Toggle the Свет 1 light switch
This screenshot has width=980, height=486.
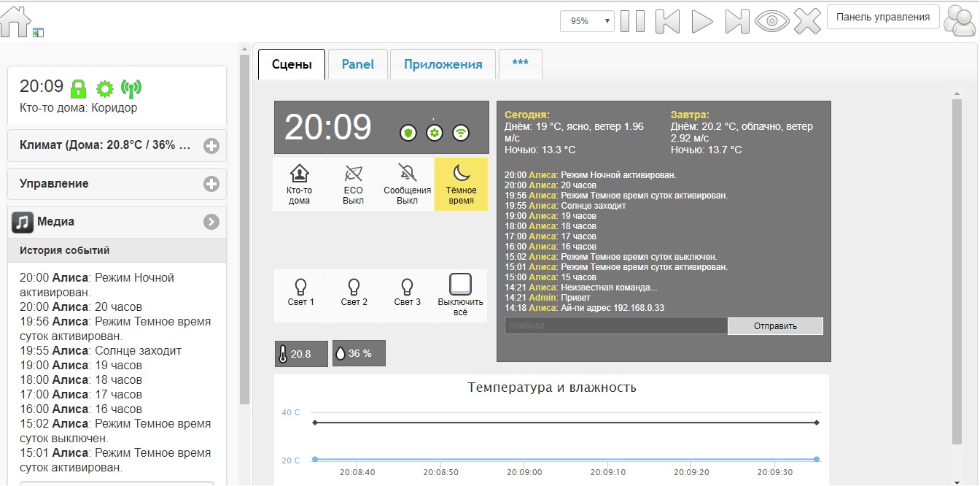point(300,294)
